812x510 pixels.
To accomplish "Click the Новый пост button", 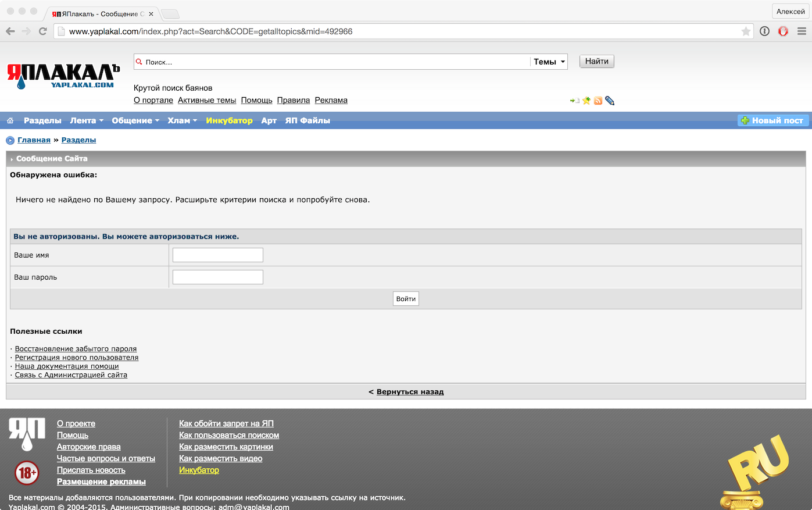I will click(772, 120).
